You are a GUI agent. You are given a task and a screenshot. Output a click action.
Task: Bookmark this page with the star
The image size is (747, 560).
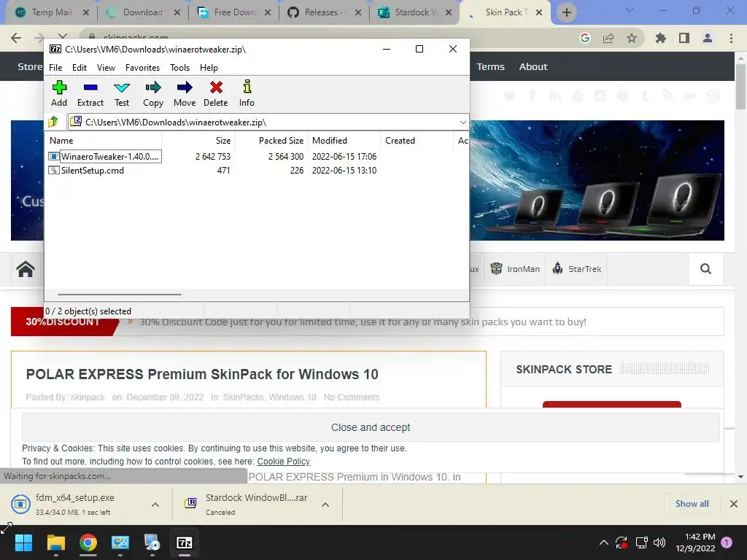coord(632,38)
